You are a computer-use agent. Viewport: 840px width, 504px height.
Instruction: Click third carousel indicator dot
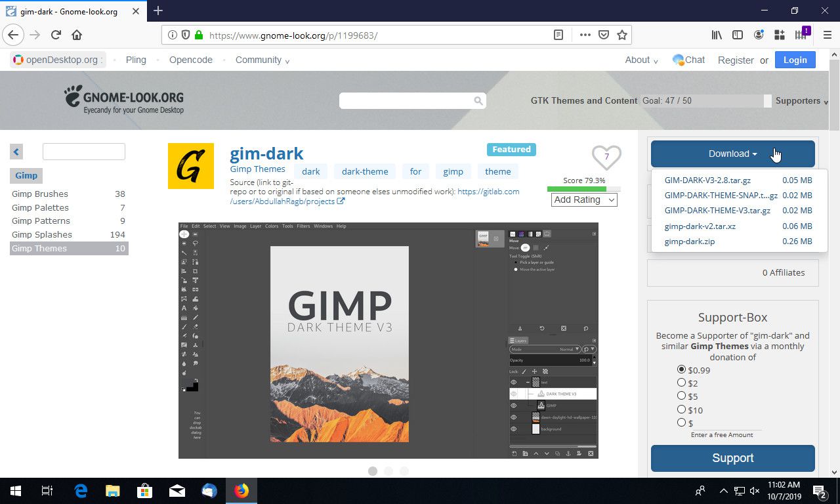(404, 471)
